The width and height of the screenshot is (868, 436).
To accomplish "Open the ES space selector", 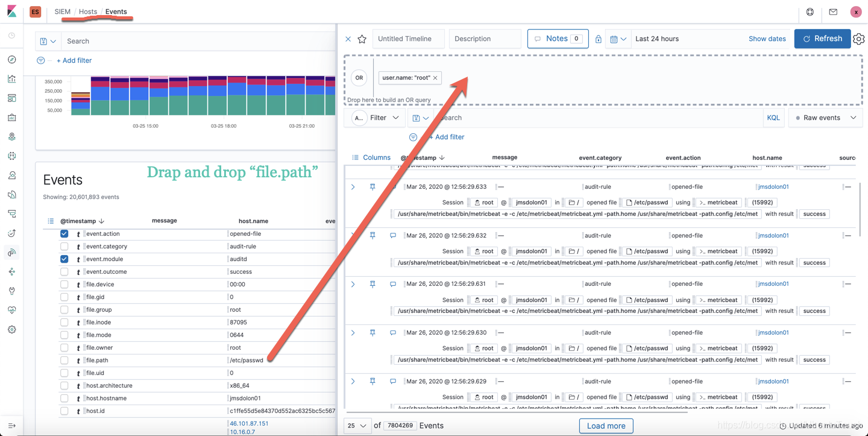I will click(35, 11).
